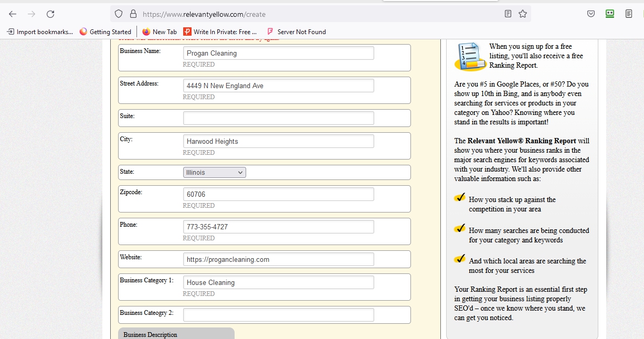Image resolution: width=644 pixels, height=339 pixels.
Task: Focus the Zipcode field containing 60706
Action: (x=278, y=194)
